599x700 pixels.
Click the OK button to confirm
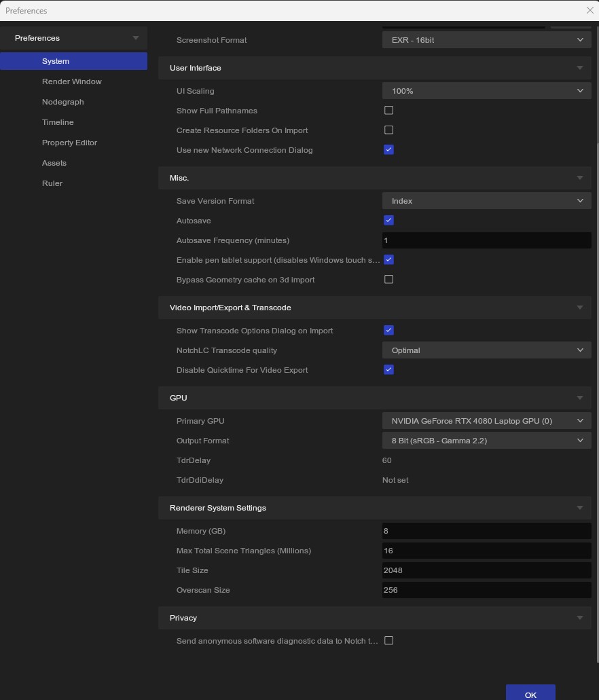coord(530,695)
